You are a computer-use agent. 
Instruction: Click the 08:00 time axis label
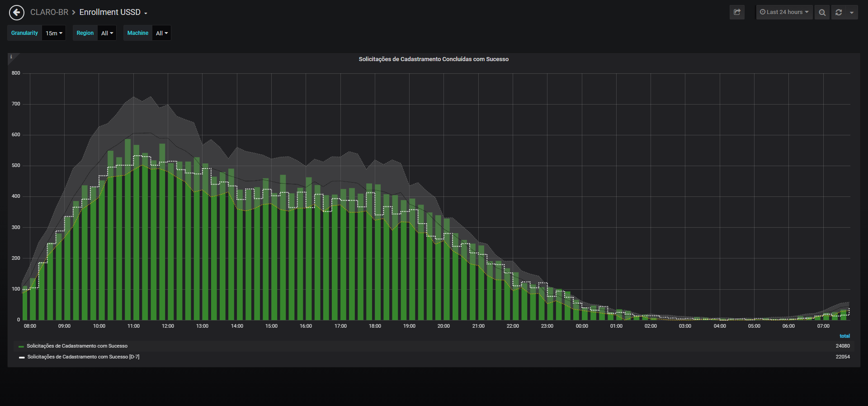pos(30,326)
